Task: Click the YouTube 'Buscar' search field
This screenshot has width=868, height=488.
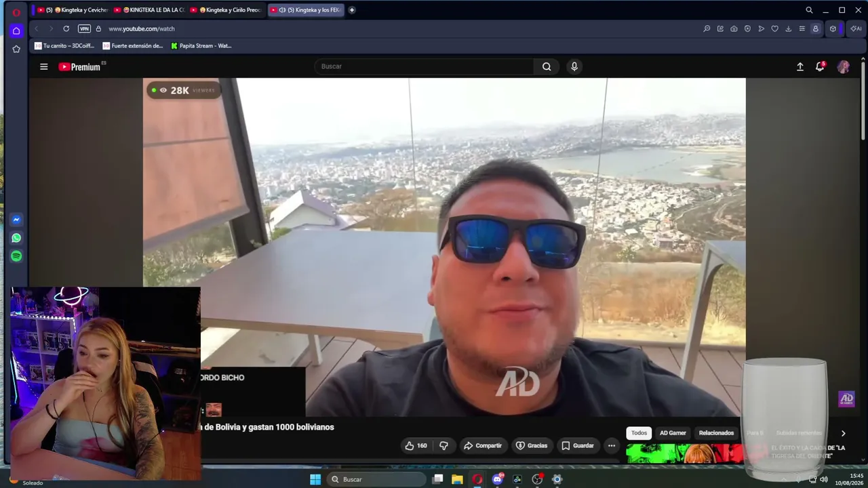Action: coord(424,66)
